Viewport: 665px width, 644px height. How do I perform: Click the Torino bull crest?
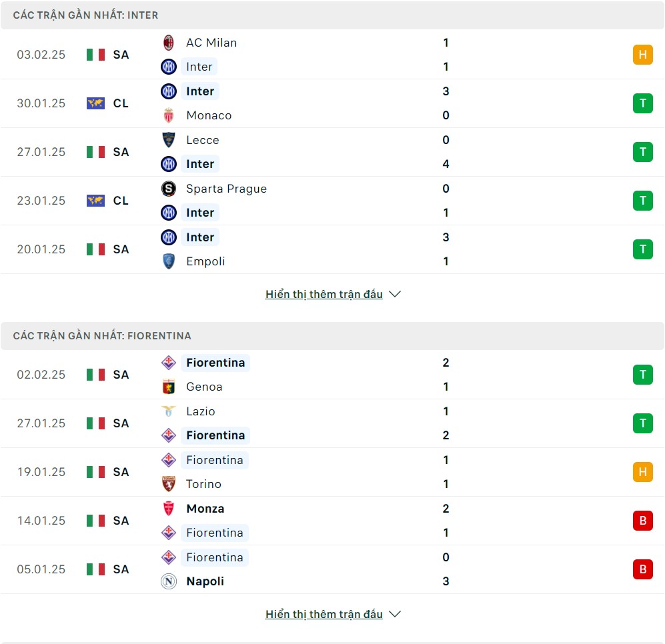point(168,484)
